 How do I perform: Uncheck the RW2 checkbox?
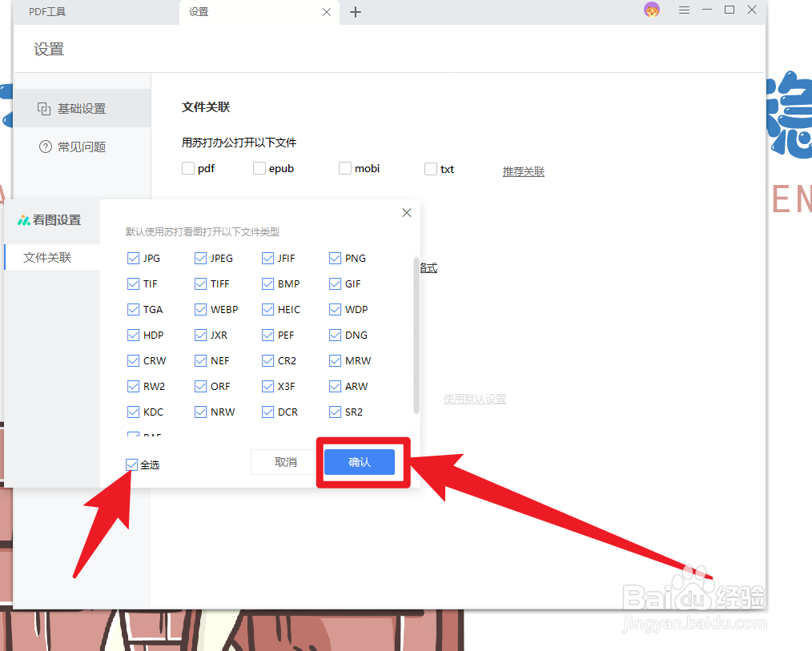coord(133,386)
